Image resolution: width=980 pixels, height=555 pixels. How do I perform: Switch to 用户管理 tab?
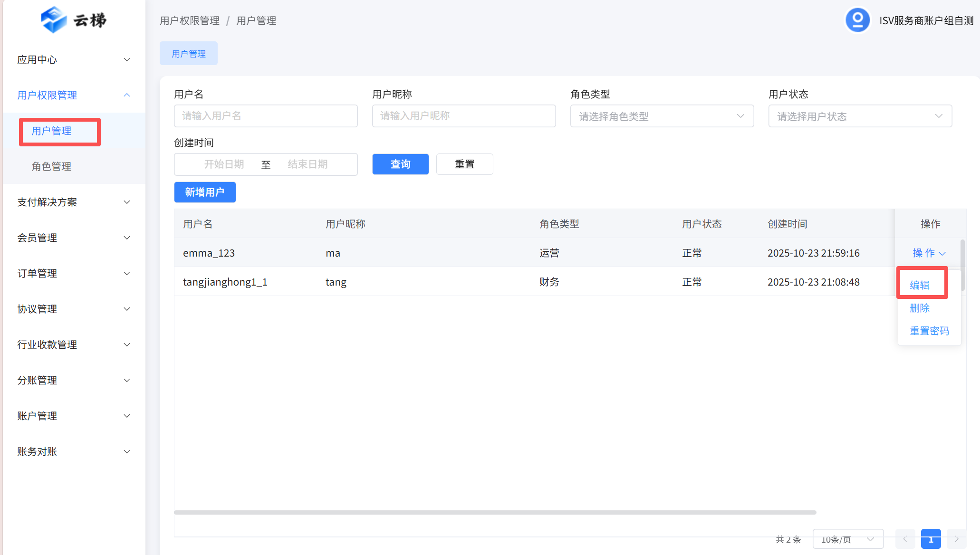tap(189, 54)
